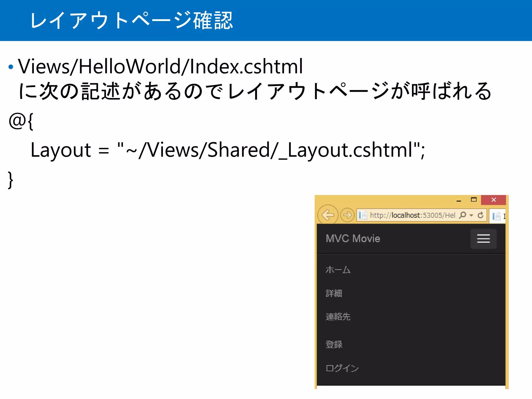Open the ホーム navigation link
The height and width of the screenshot is (399, 532).
(338, 270)
